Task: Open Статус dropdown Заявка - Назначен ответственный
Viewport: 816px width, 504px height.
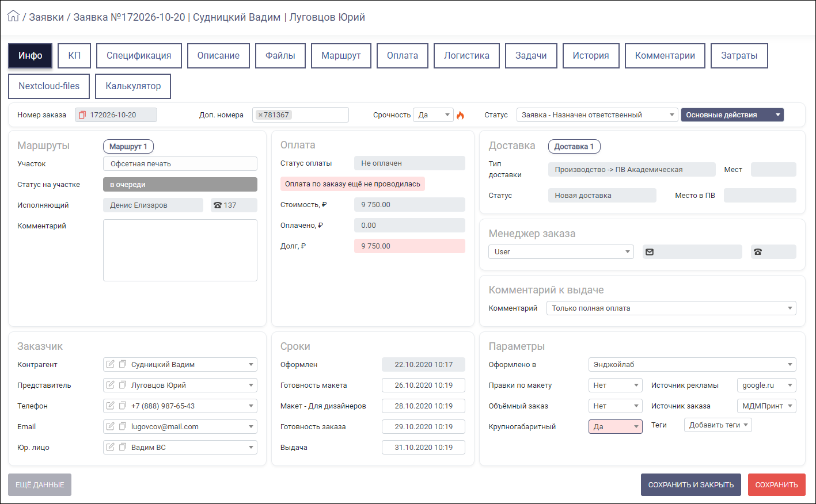Action: pyautogui.click(x=597, y=115)
